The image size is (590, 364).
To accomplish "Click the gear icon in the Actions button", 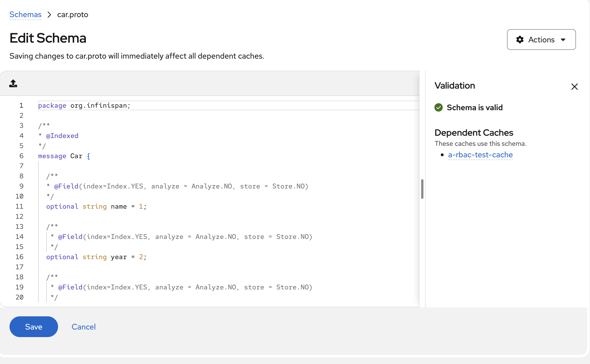I will (x=520, y=40).
